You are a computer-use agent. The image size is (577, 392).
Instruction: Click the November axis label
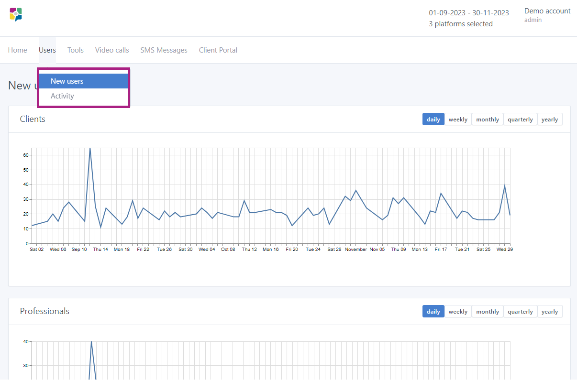356,250
